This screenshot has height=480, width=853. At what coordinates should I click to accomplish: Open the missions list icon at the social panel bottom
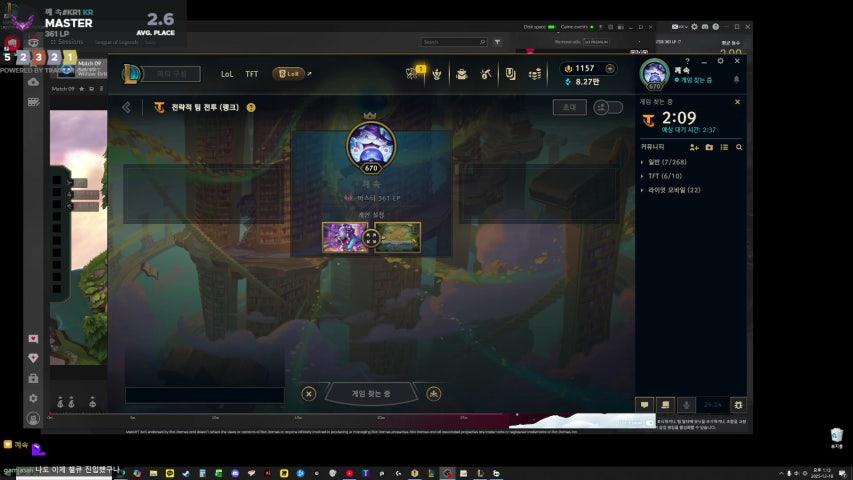point(665,404)
